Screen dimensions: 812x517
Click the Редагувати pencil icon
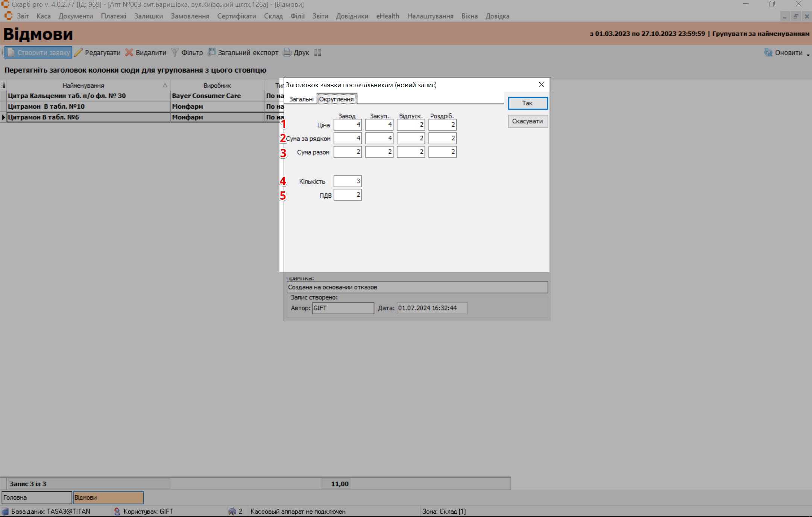78,53
